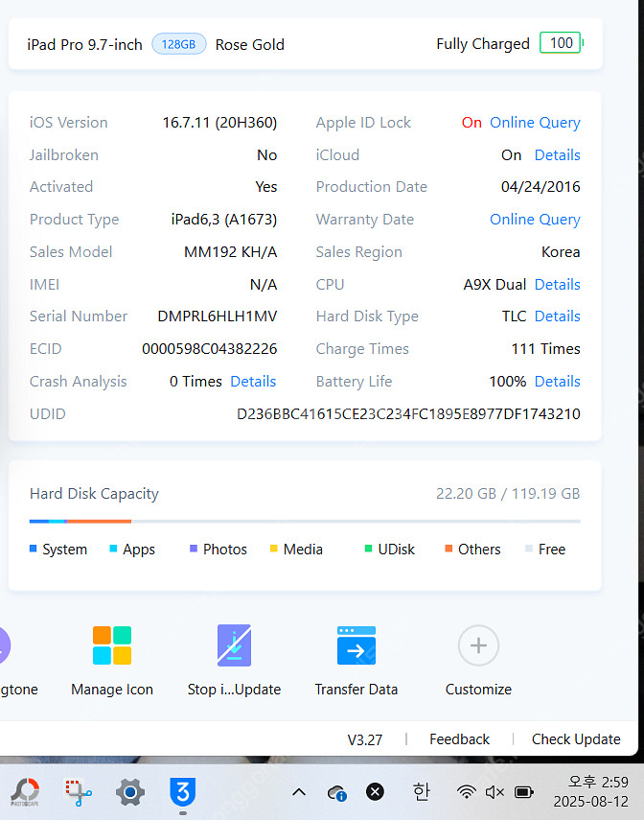Click the V3.27 version label
The image size is (644, 820).
365,740
